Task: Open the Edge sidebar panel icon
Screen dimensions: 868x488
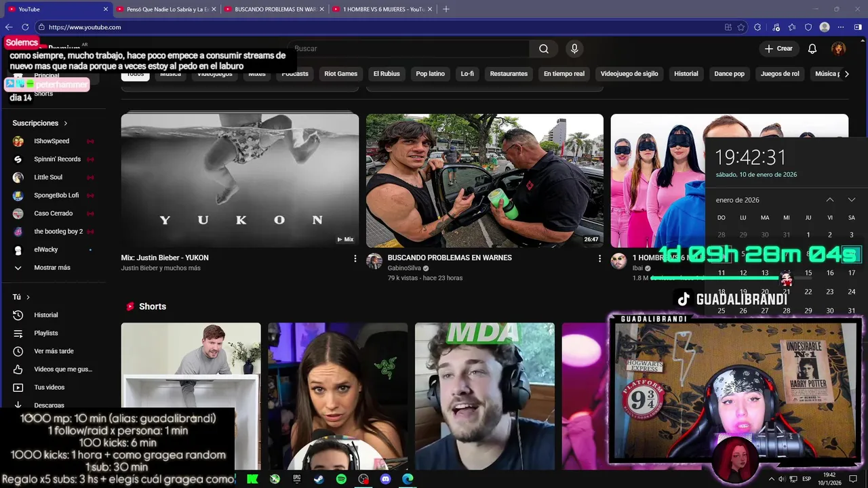Action: click(x=858, y=27)
